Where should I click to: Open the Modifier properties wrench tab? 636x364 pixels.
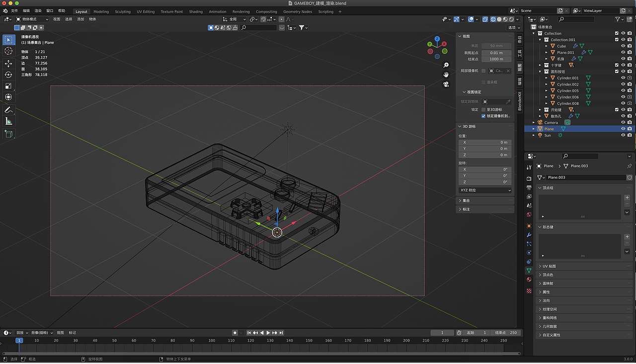click(529, 235)
